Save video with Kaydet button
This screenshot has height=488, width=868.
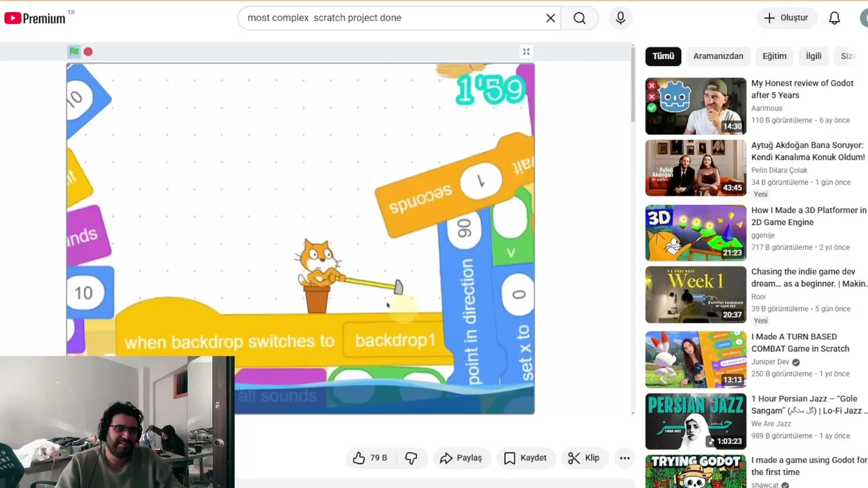tap(526, 458)
